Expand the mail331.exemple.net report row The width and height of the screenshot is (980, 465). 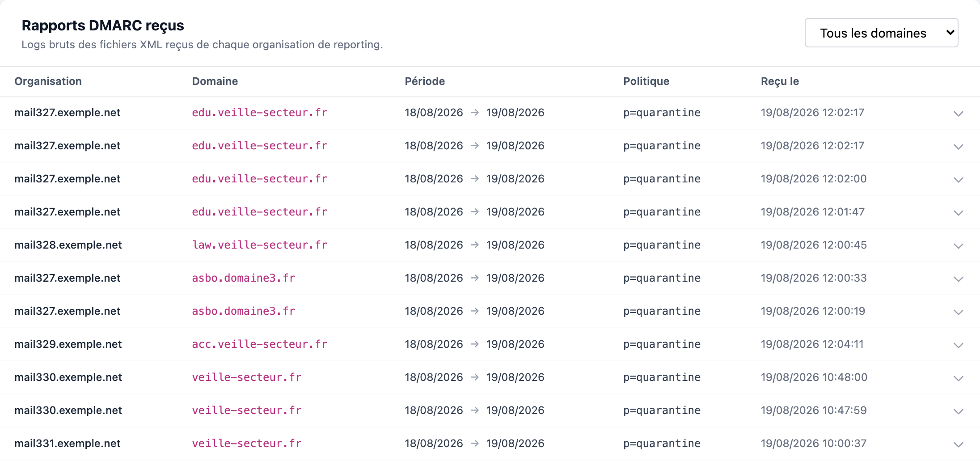(958, 444)
